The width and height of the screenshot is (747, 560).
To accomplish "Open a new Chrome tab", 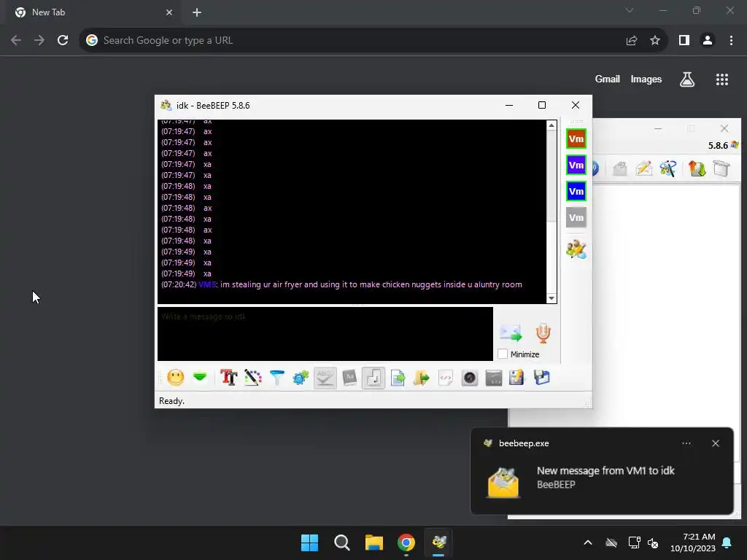I will pyautogui.click(x=197, y=12).
